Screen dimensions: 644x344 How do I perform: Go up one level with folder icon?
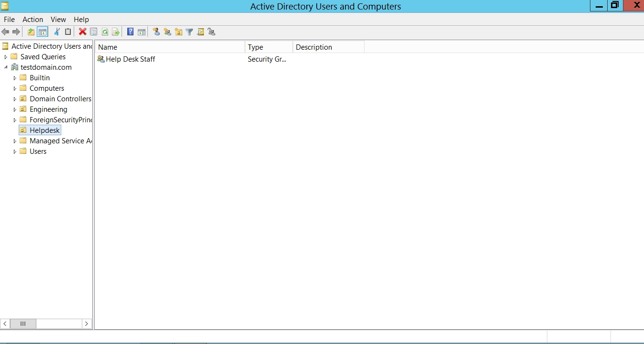31,32
